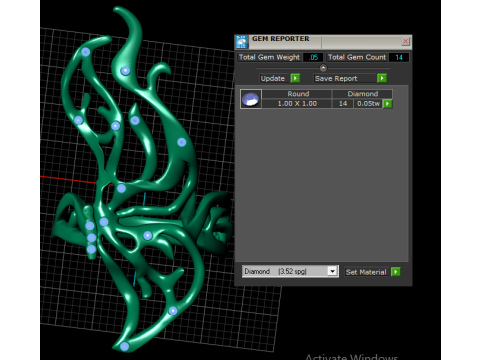The image size is (480, 360).
Task: Click the Gem Reporter panel logo icon
Action: [x=241, y=42]
